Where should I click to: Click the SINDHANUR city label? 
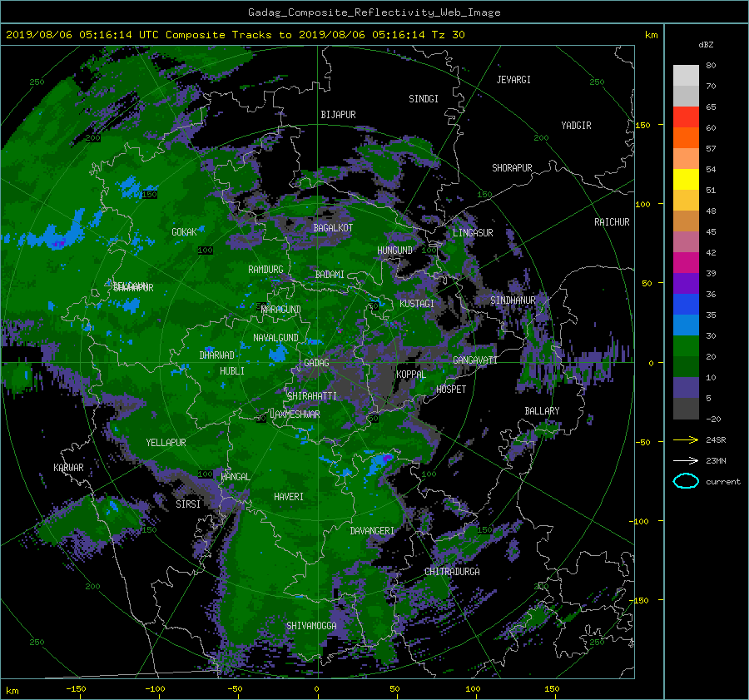coord(513,300)
